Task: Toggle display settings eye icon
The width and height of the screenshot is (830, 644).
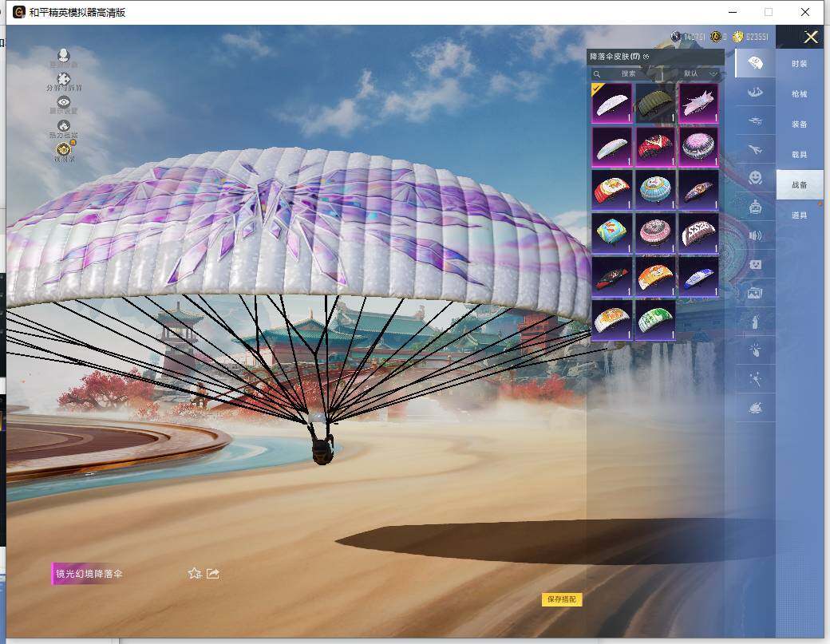Action: (63, 103)
